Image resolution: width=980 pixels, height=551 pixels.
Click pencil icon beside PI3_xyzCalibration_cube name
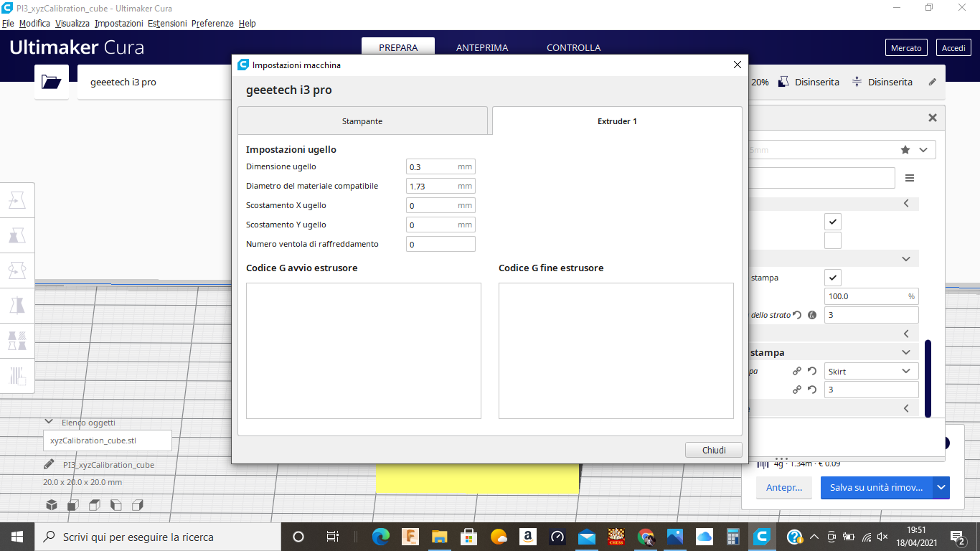coord(49,464)
